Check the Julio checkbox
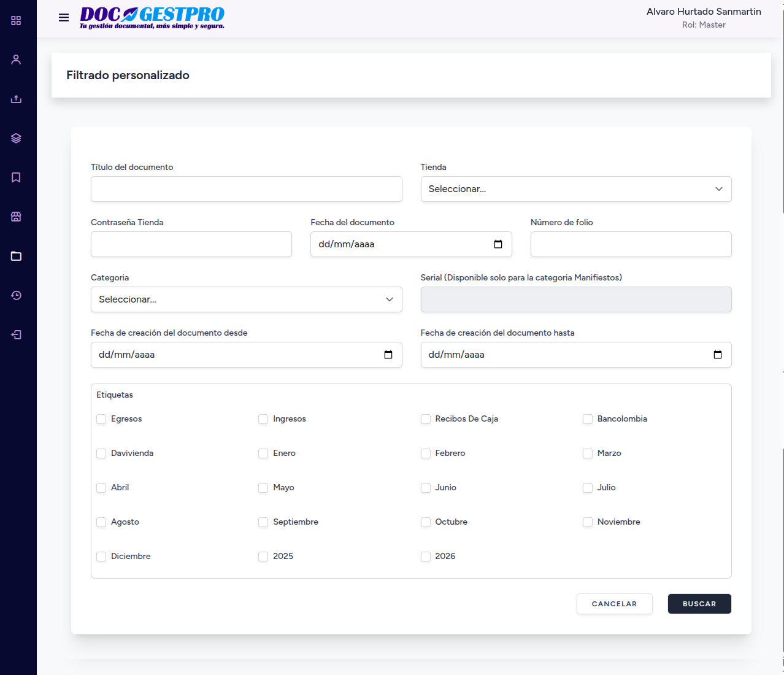 [588, 488]
